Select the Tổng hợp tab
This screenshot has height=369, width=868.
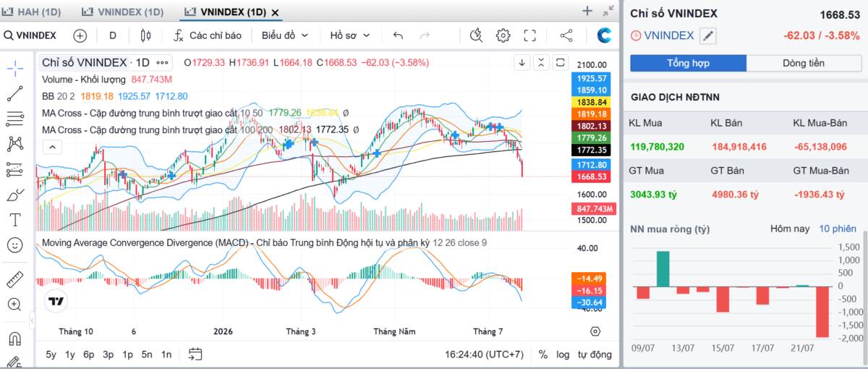[x=688, y=63]
